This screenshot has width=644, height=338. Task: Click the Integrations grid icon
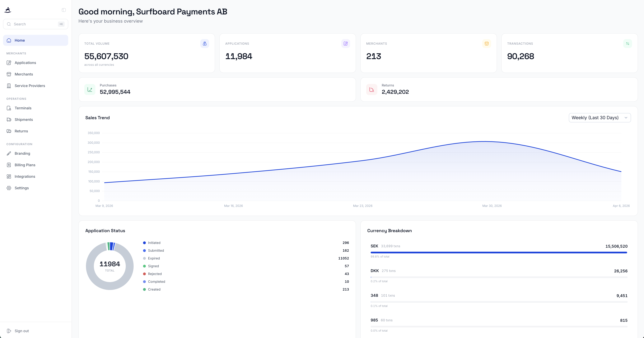click(x=9, y=176)
